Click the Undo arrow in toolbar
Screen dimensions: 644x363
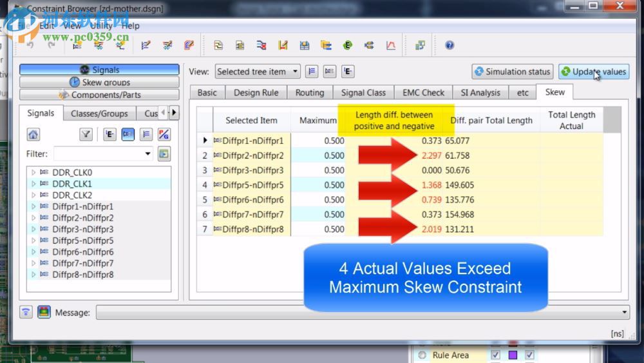click(x=30, y=44)
